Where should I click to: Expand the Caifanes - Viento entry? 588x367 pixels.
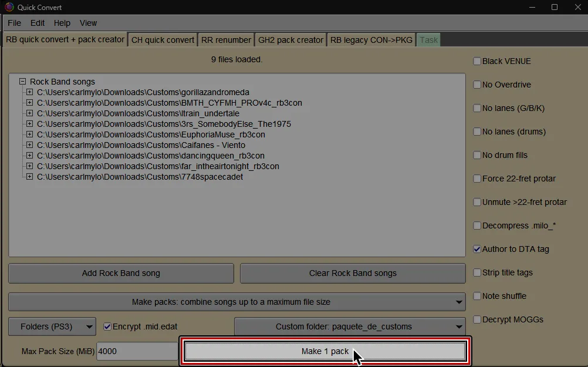point(29,145)
